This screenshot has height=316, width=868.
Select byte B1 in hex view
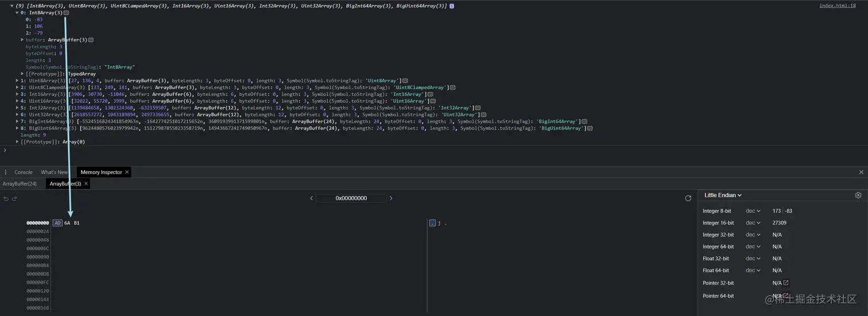(x=77, y=223)
